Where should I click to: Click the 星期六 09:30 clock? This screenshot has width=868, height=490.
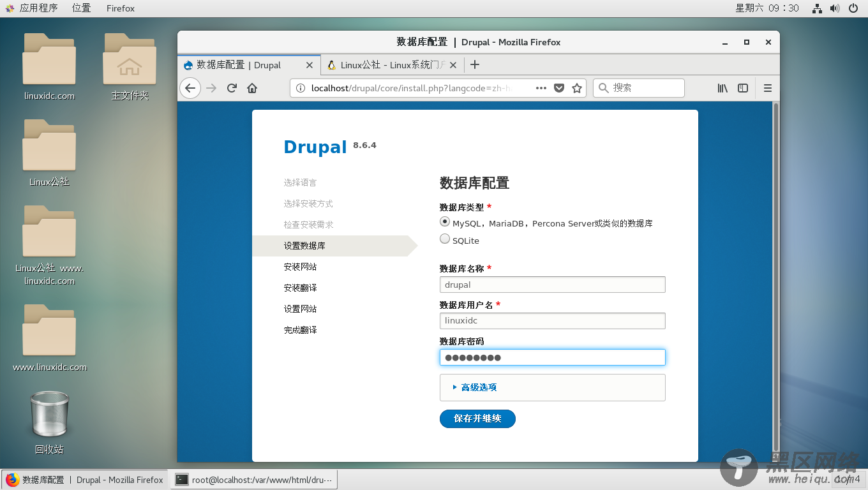[x=767, y=8]
